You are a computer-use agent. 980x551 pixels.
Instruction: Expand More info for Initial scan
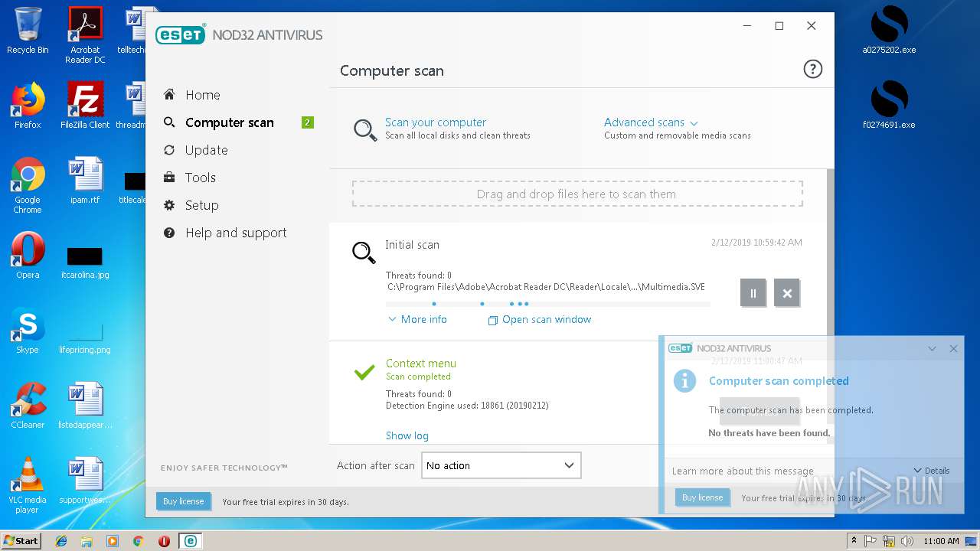click(x=418, y=319)
